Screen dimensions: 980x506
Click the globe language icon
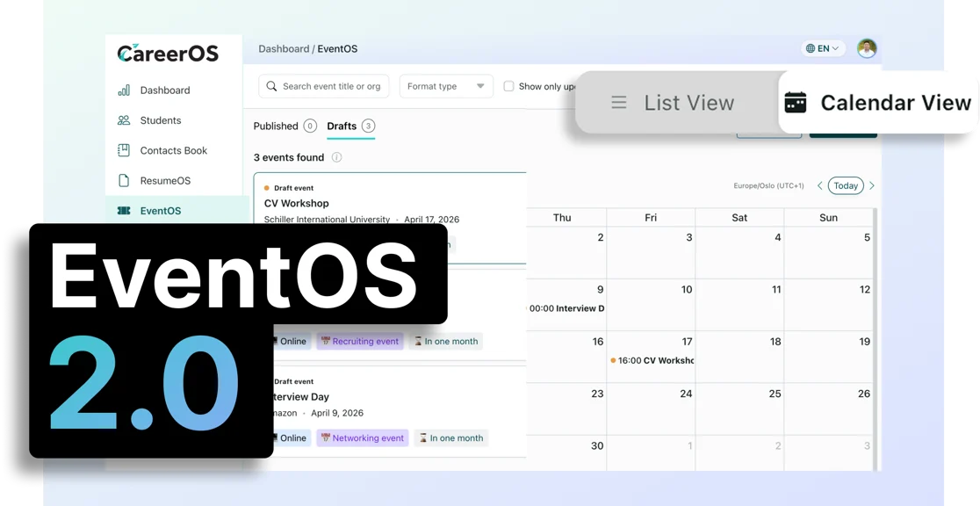pyautogui.click(x=811, y=48)
